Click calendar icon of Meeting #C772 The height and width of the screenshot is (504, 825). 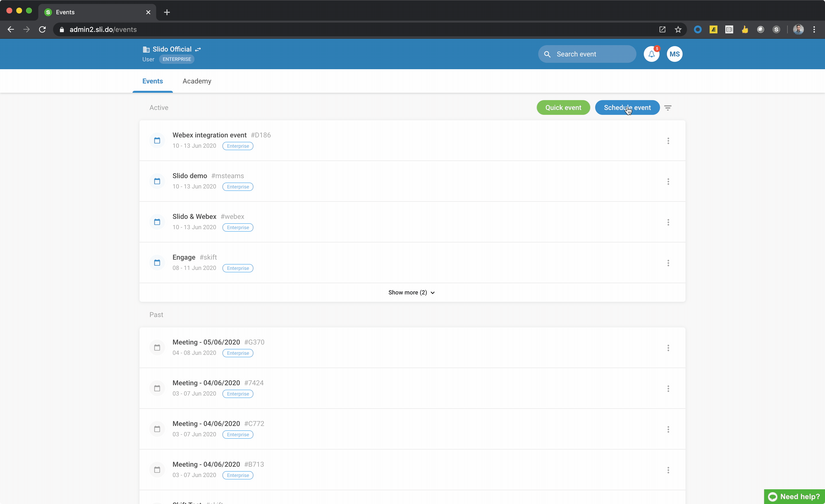[157, 429]
